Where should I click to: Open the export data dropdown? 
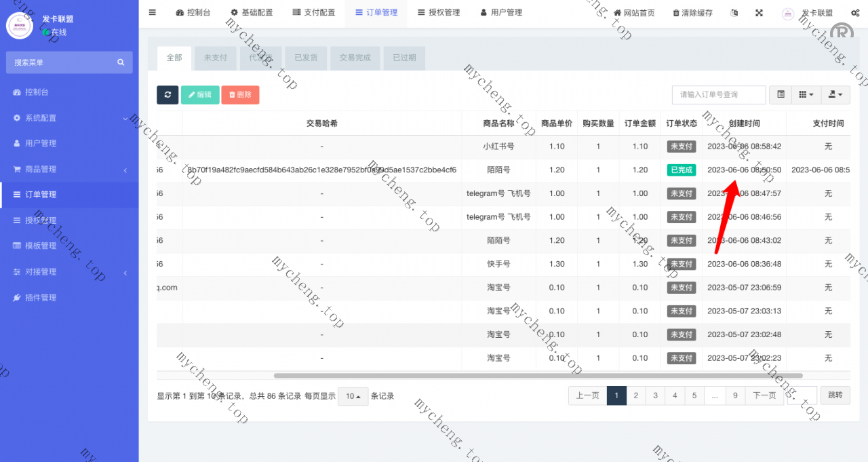(x=835, y=95)
